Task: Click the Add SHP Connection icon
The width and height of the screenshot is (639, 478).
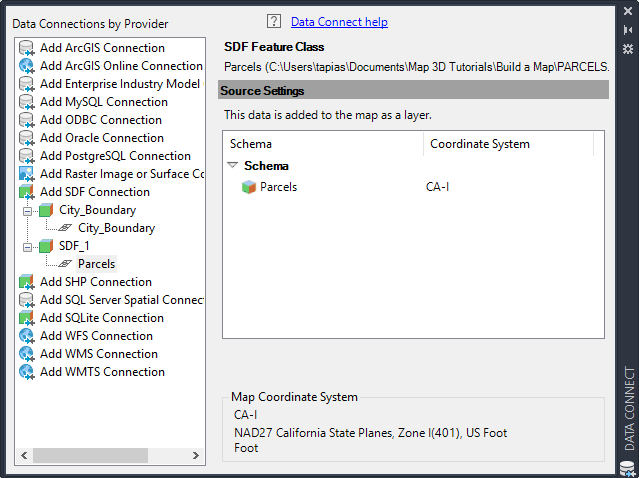Action: (27, 282)
